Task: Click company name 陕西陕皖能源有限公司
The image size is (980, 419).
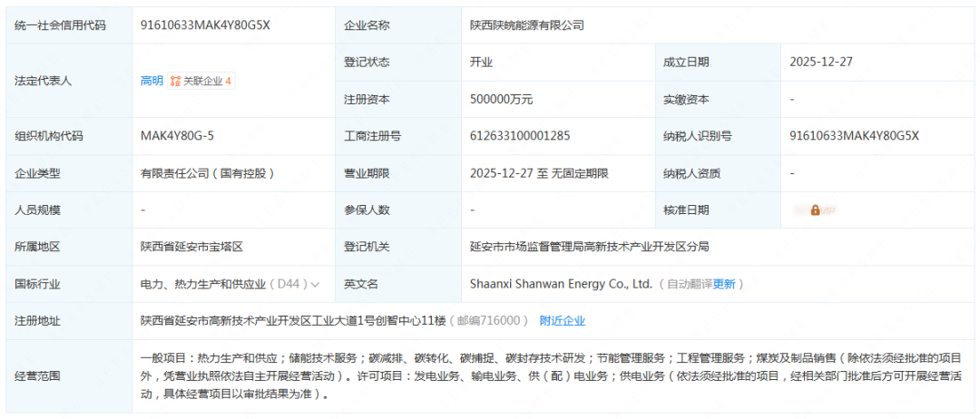Action: (526, 25)
